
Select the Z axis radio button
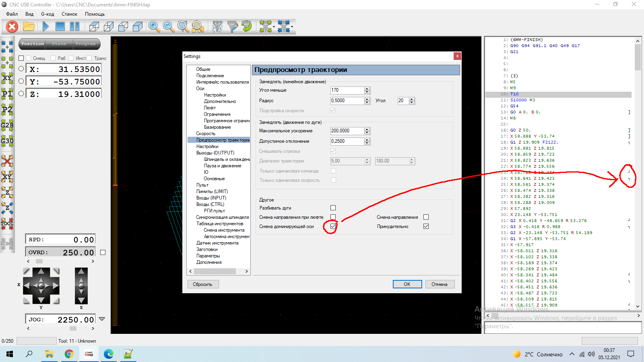pos(21,94)
